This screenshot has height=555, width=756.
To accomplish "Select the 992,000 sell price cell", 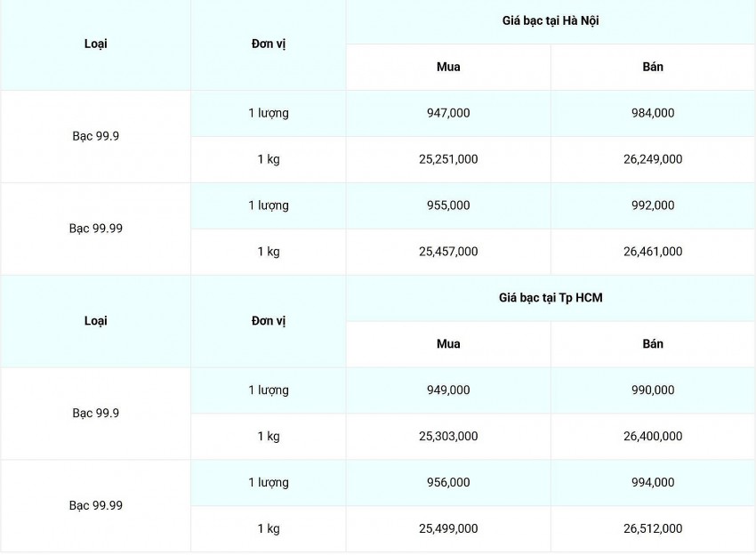I will coord(653,205).
